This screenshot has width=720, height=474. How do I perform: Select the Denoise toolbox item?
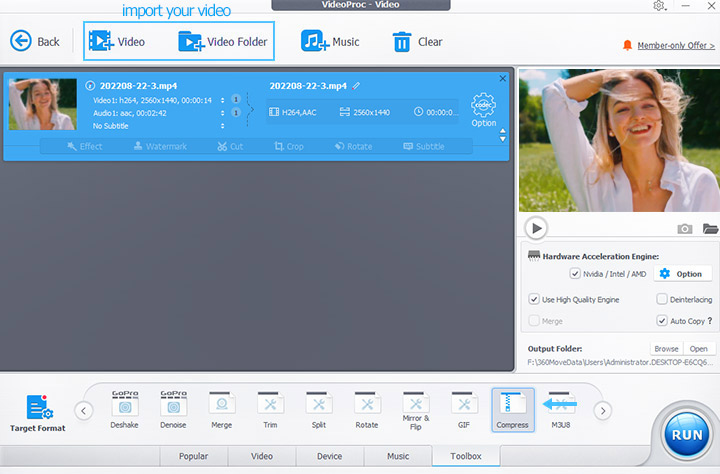point(173,410)
